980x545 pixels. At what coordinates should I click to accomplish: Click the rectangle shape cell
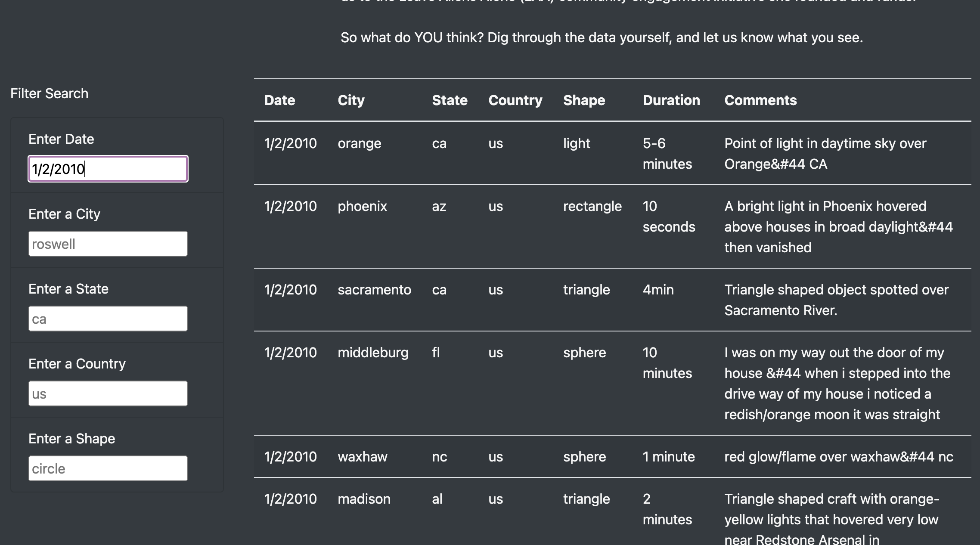pos(592,206)
